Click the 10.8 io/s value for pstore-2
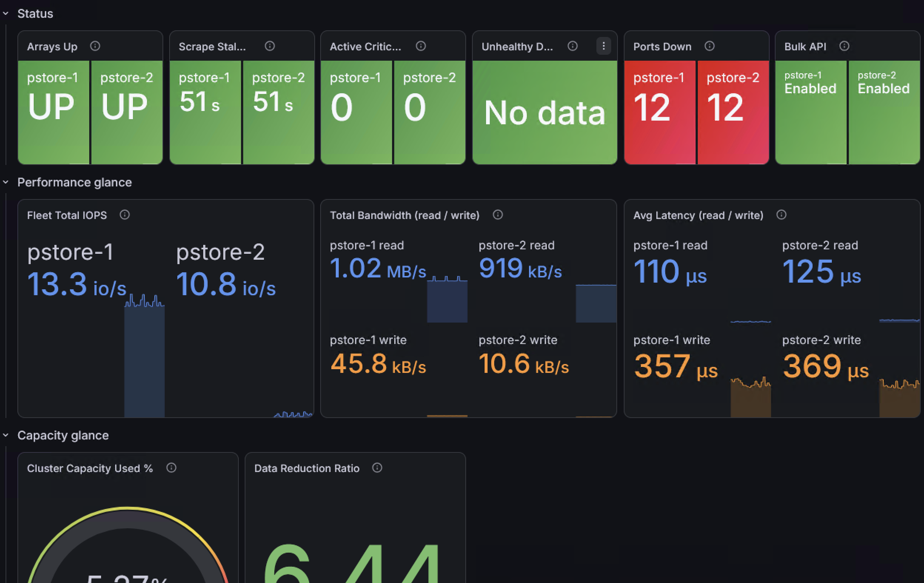 (225, 284)
